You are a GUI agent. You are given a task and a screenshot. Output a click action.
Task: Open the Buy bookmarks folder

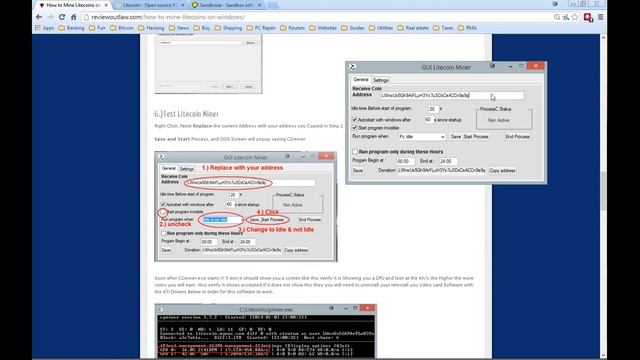point(202,28)
